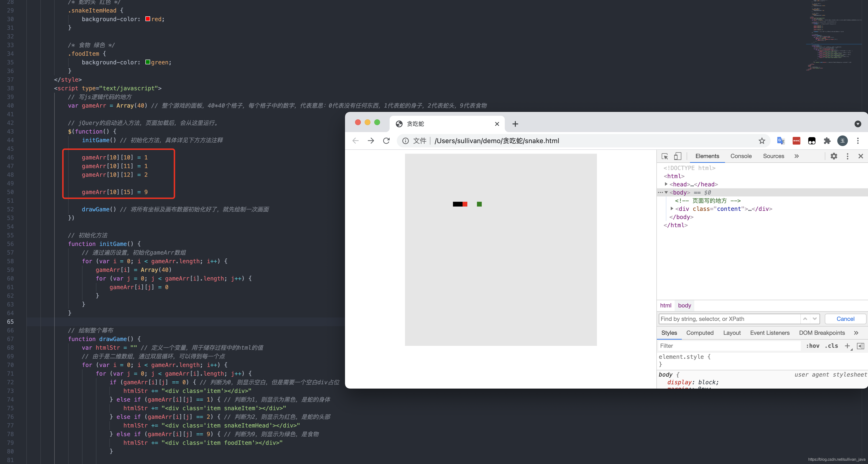868x464 pixels.
Task: Open DevTools customize menu
Action: click(x=848, y=156)
